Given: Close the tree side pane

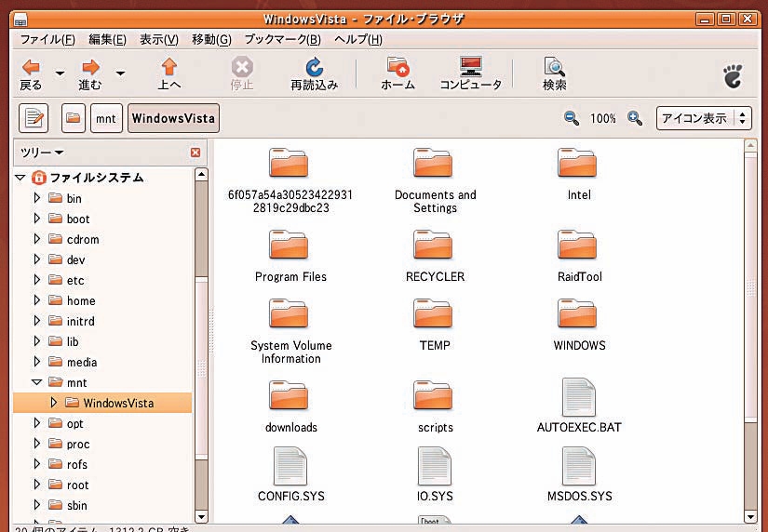Looking at the screenshot, I should point(195,153).
